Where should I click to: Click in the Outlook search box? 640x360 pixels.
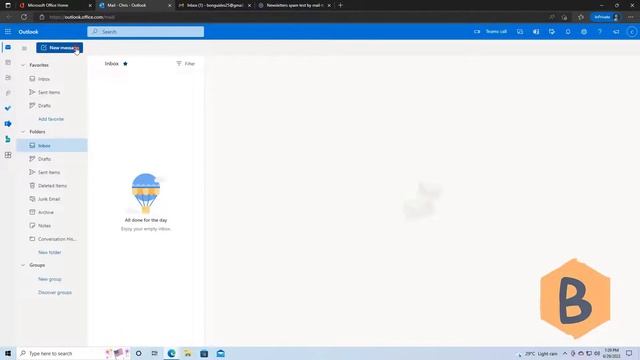146,31
